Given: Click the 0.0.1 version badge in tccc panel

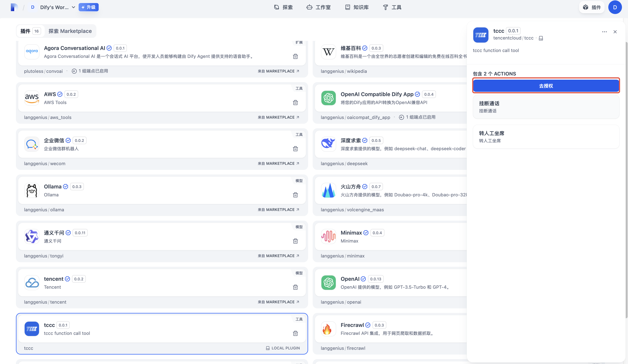Looking at the screenshot, I should [x=513, y=31].
